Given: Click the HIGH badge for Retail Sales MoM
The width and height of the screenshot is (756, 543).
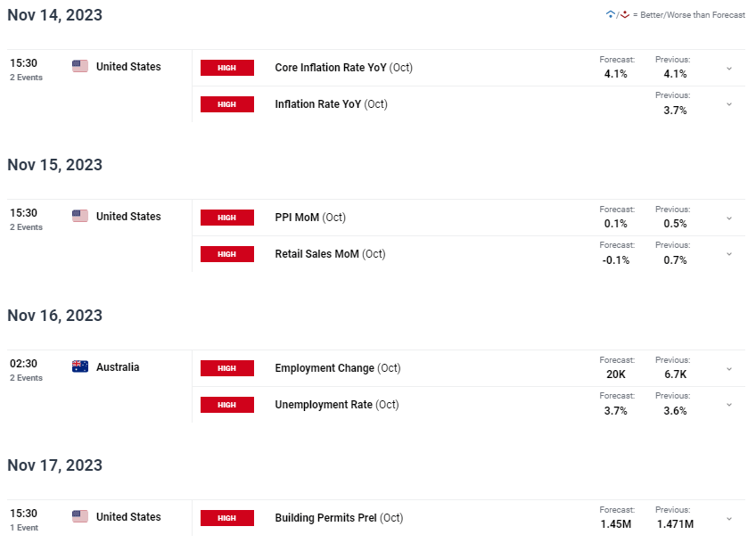Looking at the screenshot, I should [227, 254].
